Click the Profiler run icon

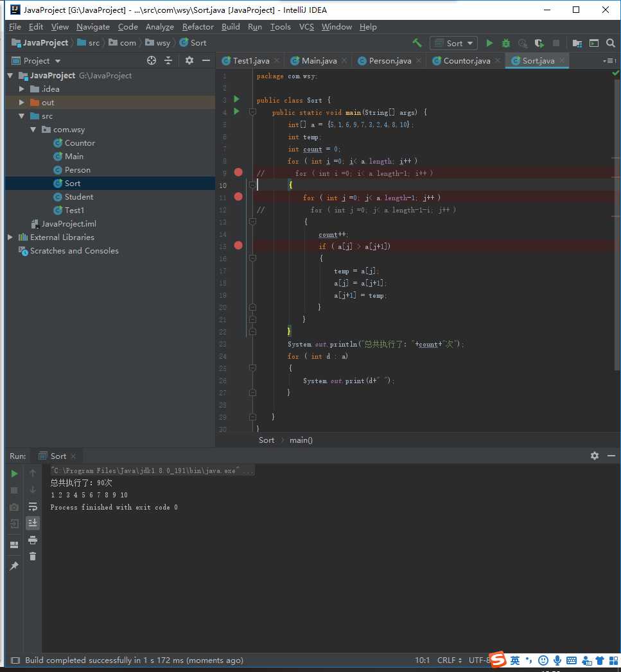pos(522,43)
